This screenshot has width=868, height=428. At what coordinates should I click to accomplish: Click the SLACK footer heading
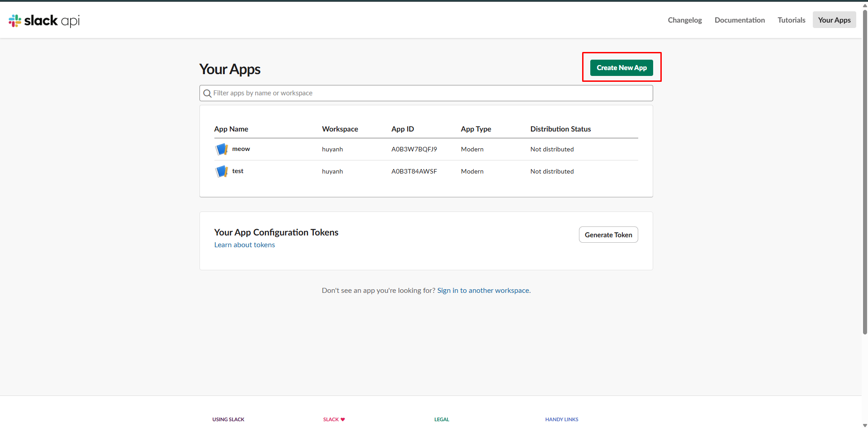334,419
